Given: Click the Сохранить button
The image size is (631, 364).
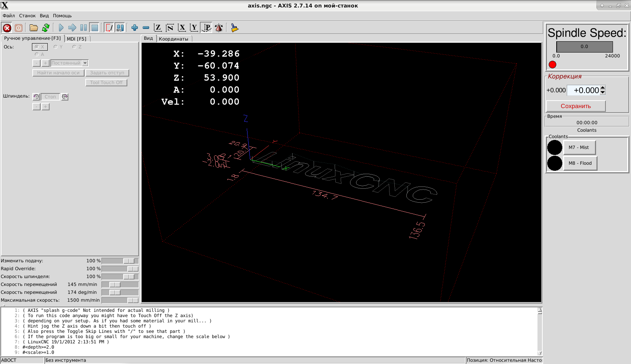Looking at the screenshot, I should point(576,106).
